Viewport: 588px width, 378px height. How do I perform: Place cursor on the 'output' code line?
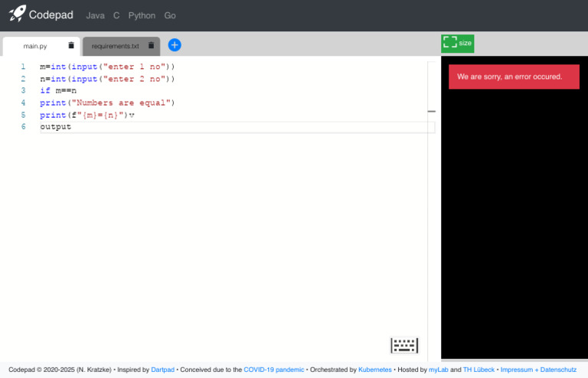[55, 127]
